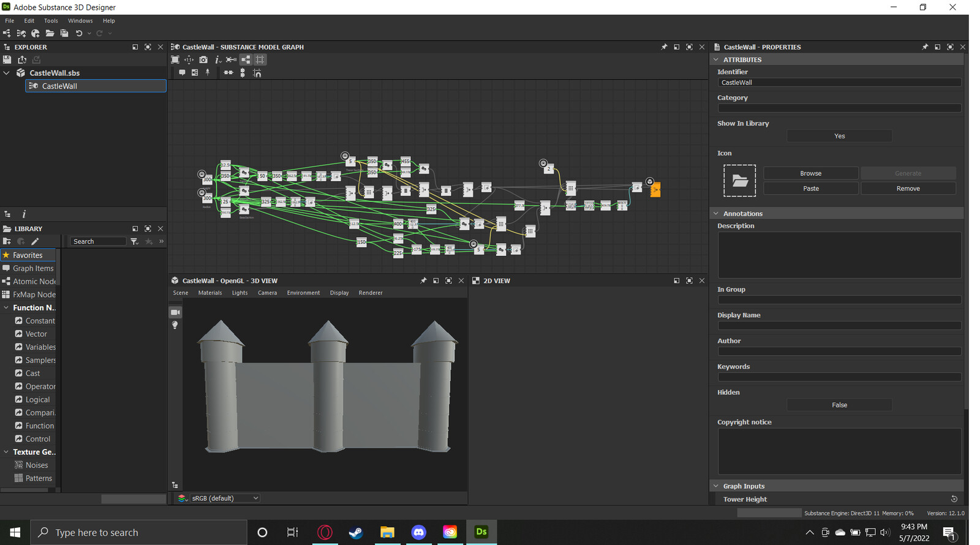Open the sRGB color space dropdown

225,498
